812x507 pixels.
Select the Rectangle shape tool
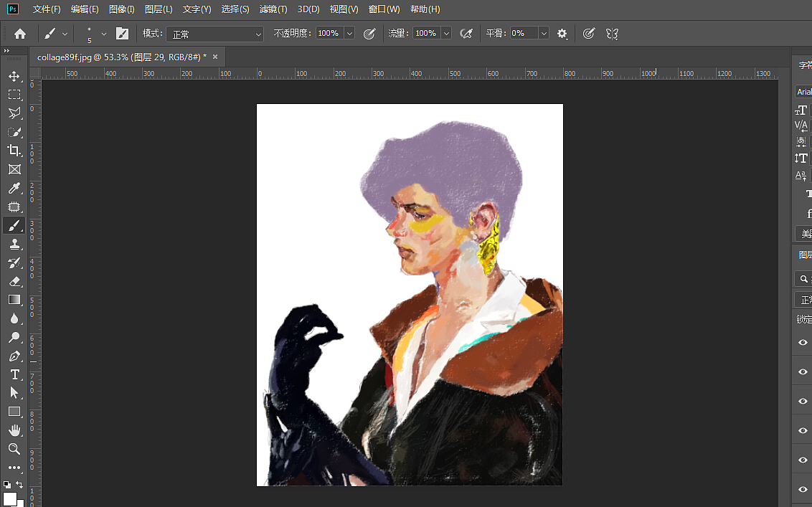14,412
